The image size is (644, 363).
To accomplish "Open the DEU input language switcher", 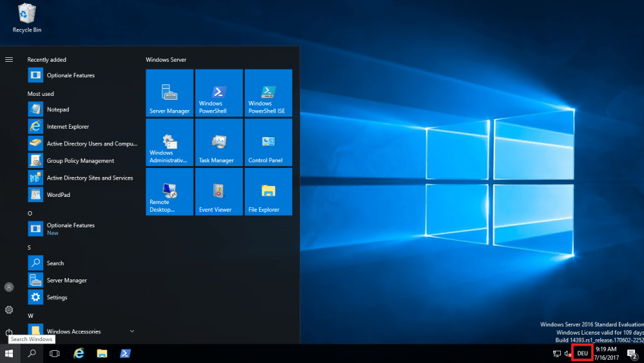I will [x=582, y=353].
